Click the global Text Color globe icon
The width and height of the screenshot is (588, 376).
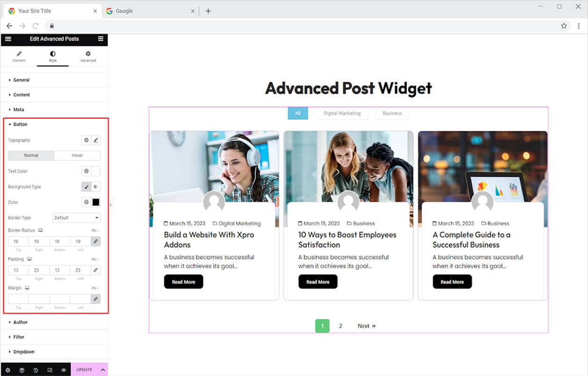tap(86, 171)
